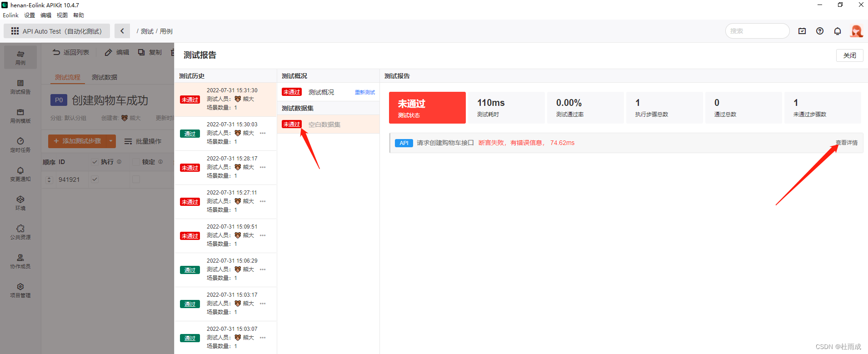868x354 pixels.
Task: Open more options for 15:09:51 history entry
Action: click(263, 235)
